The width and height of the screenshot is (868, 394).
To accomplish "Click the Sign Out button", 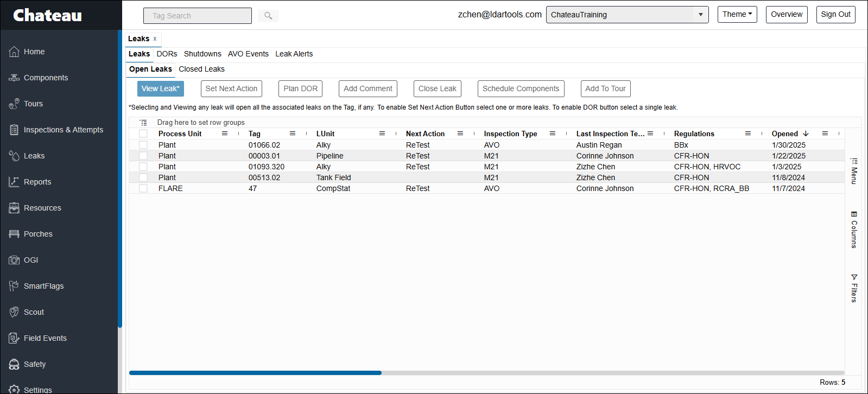I will (x=835, y=15).
